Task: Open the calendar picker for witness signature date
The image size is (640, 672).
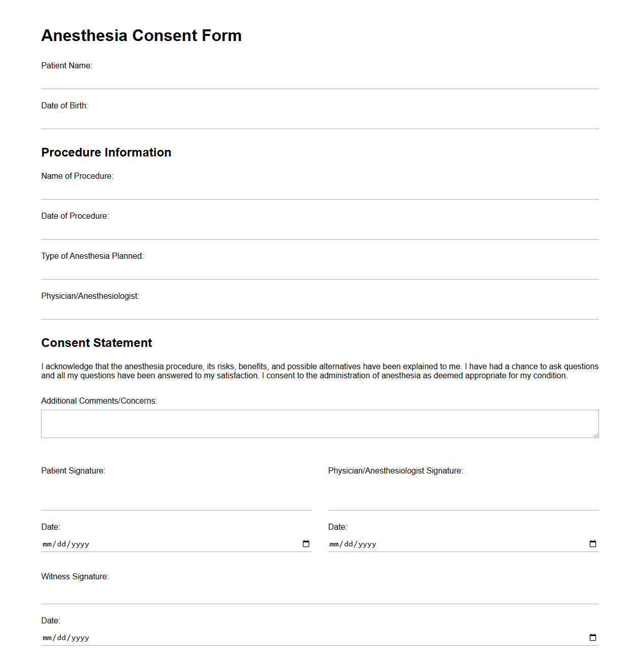Action: (592, 638)
